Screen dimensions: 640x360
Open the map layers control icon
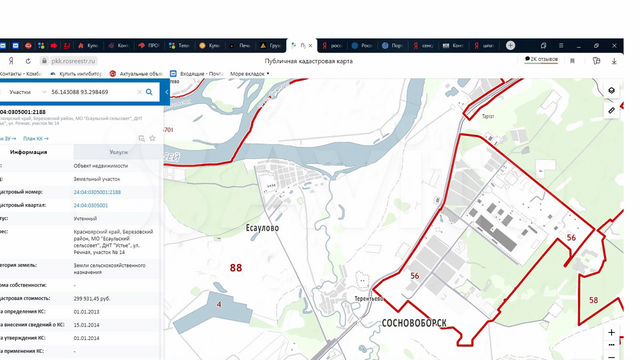(x=611, y=90)
